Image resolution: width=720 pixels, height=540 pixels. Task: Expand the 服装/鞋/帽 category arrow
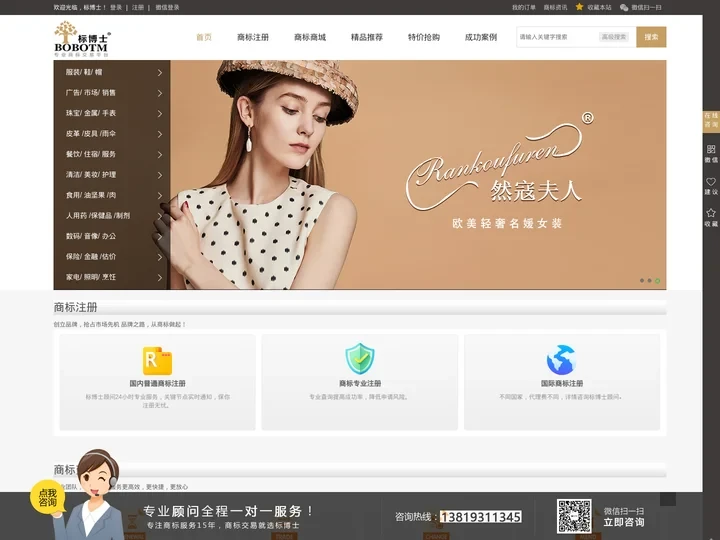click(x=160, y=73)
